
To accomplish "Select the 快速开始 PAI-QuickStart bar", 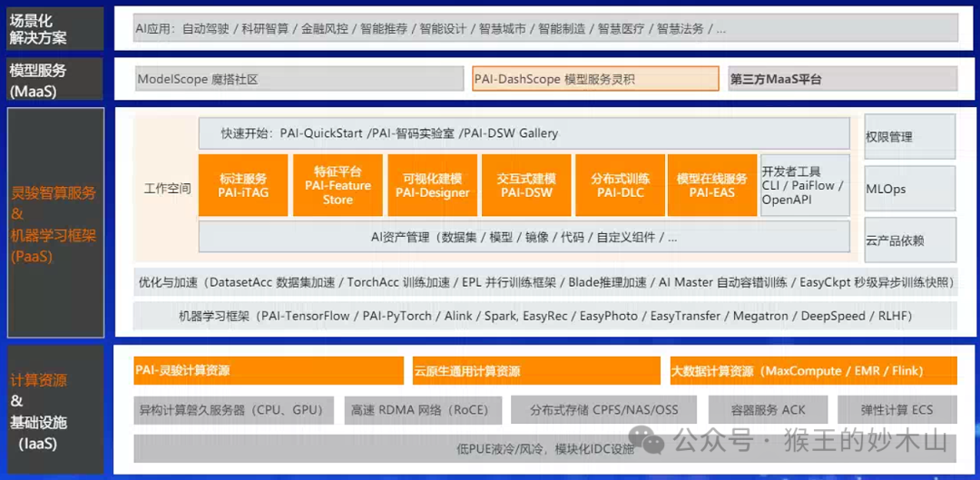I will pos(524,133).
